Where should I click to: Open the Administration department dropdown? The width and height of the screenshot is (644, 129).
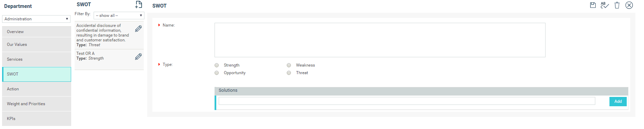[x=36, y=19]
